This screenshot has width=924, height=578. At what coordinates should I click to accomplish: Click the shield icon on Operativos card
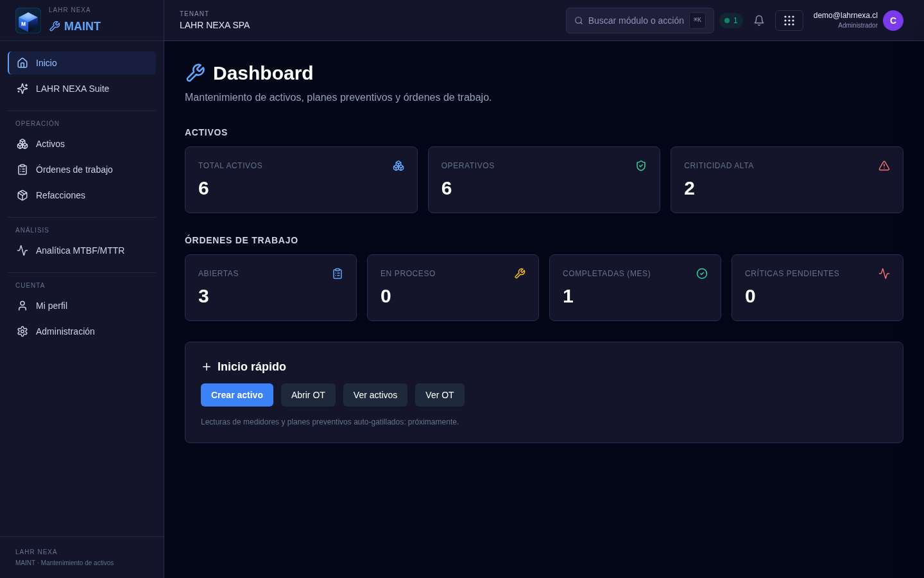click(x=641, y=166)
